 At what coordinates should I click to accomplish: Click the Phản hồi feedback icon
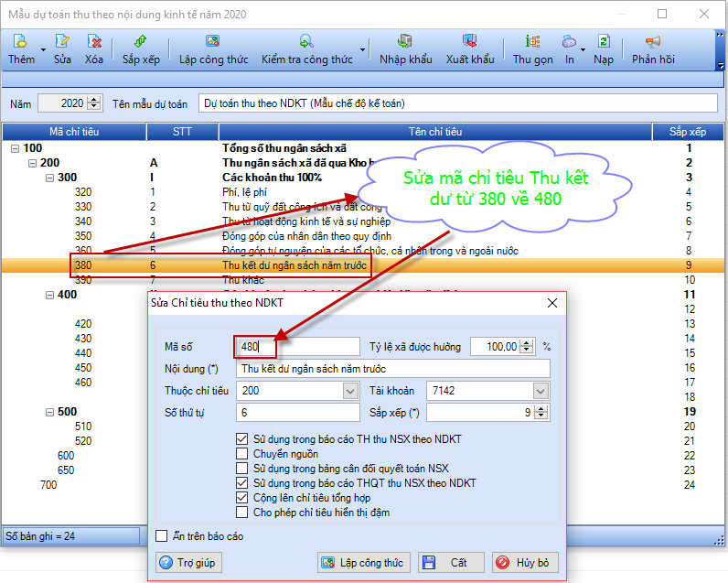tap(653, 42)
